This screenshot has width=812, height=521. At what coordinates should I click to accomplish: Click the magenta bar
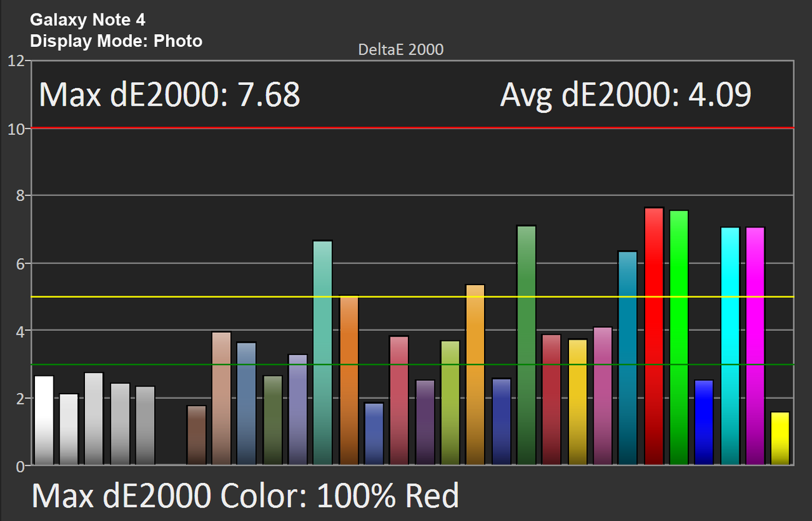click(756, 346)
